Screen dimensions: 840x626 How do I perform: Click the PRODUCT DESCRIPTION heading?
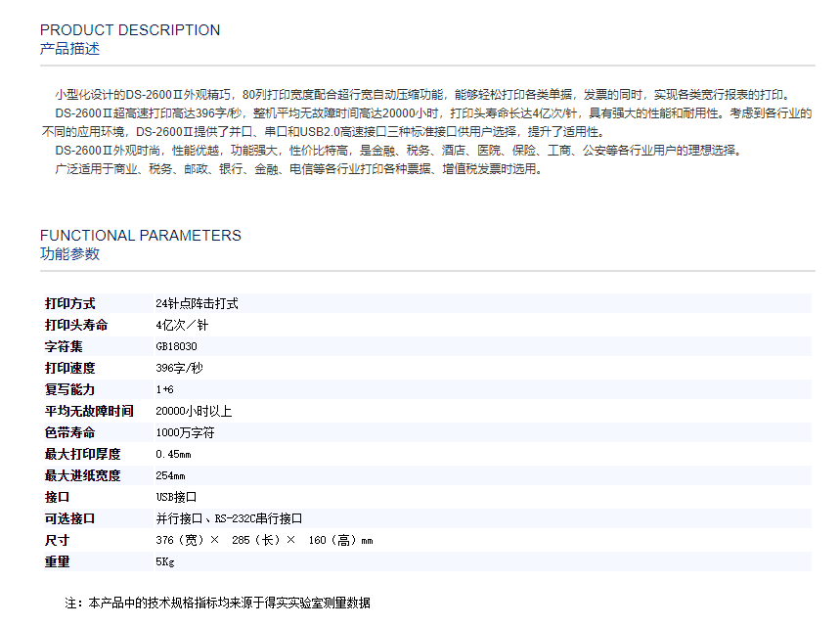pos(130,30)
